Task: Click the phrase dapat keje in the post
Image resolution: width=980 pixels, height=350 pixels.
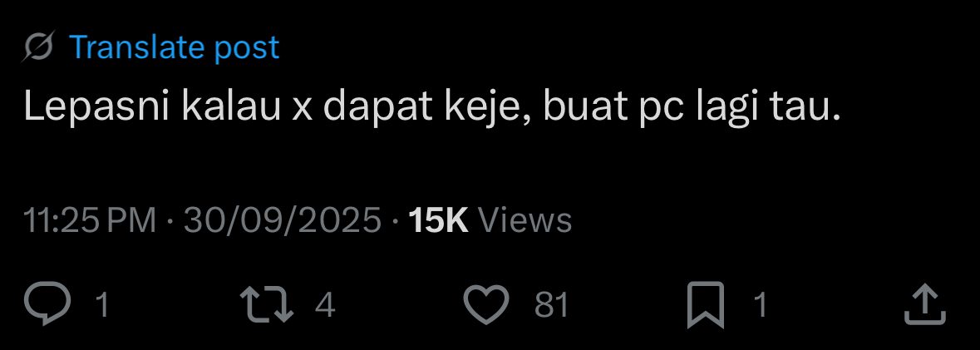Action: click(x=426, y=107)
